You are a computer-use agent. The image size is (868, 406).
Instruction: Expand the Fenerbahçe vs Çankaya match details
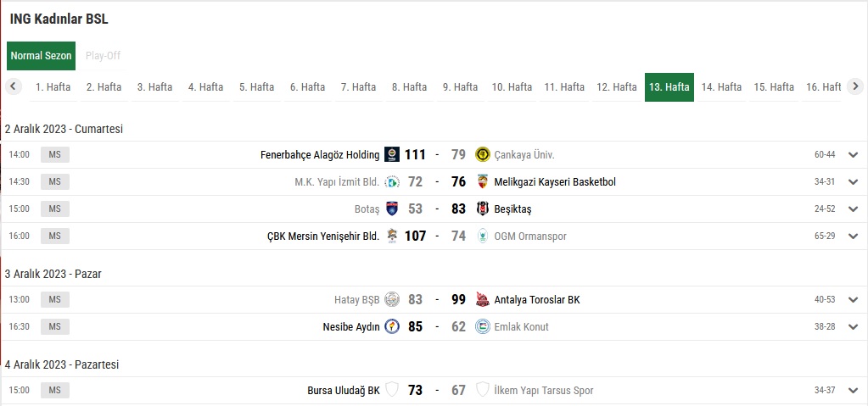pos(853,155)
